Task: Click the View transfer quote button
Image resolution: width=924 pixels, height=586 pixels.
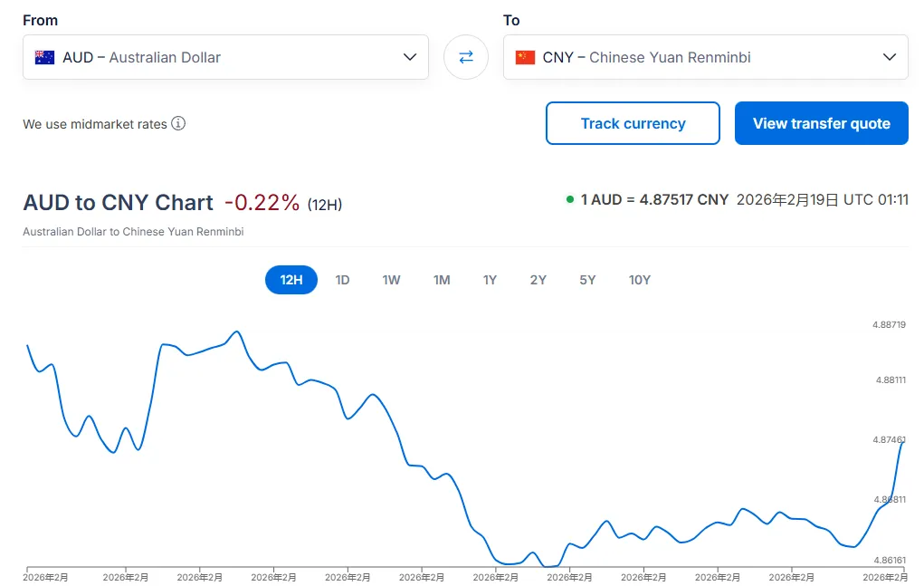Action: (x=821, y=123)
